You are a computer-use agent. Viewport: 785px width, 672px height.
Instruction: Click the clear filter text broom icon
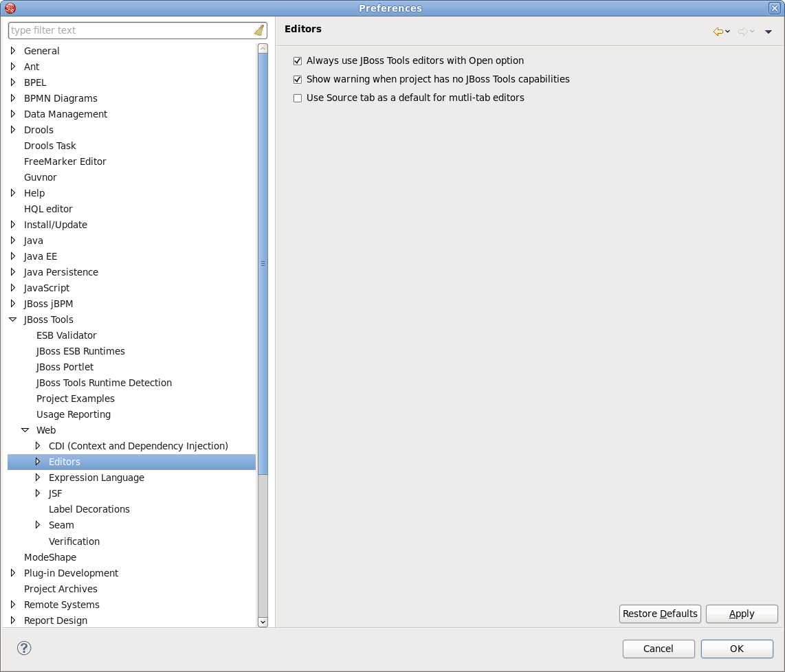click(x=258, y=30)
